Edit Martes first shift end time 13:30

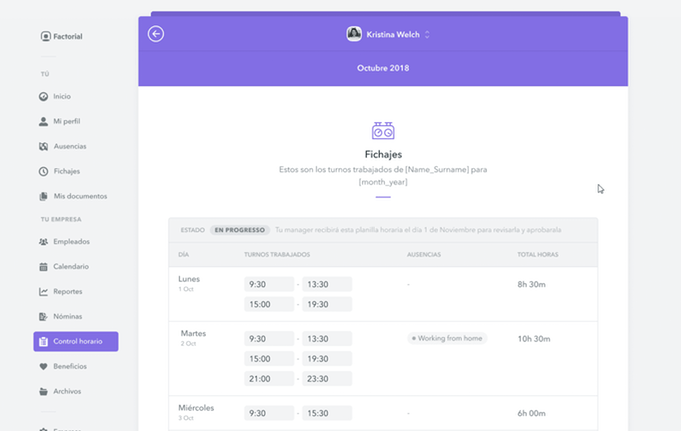coord(327,338)
